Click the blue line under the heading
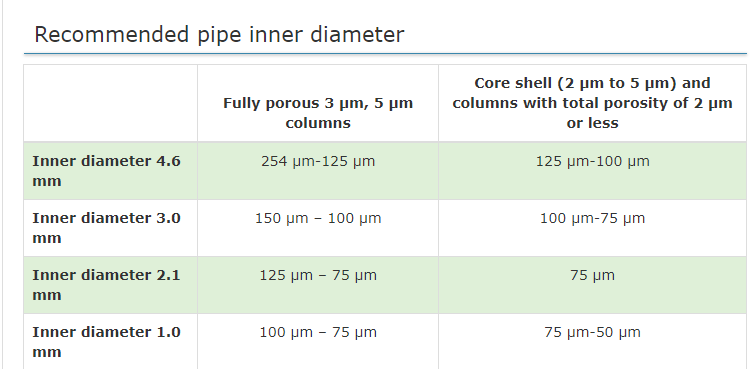 tap(385, 54)
